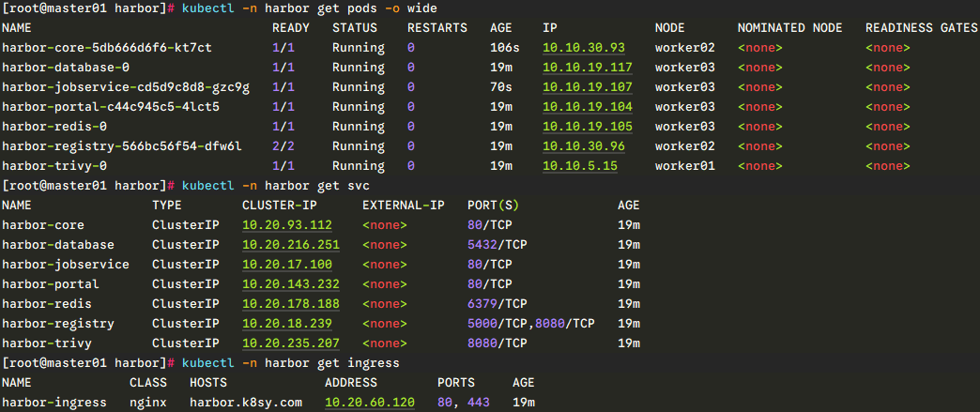Select the harbor-registry-566bc56f54-dfw6l pod name
The image size is (980, 412).
(121, 146)
